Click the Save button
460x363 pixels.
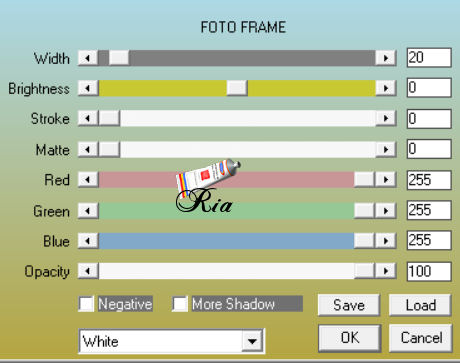coord(349,305)
